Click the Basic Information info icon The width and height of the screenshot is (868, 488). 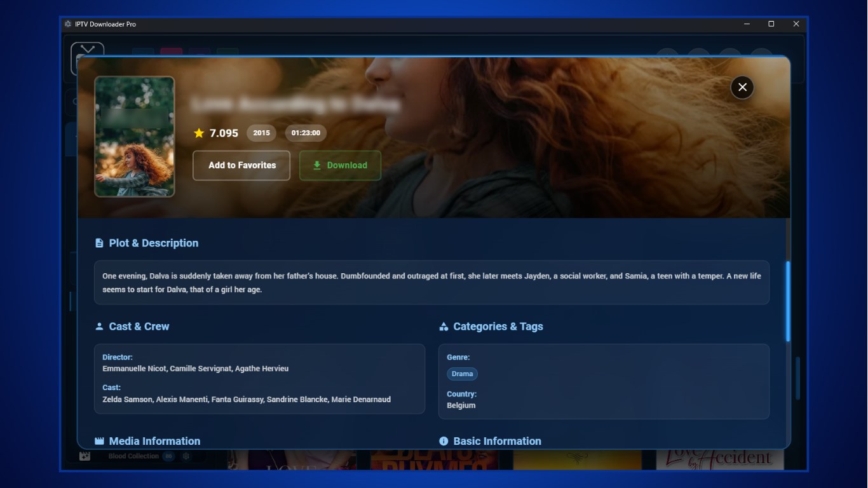point(443,440)
